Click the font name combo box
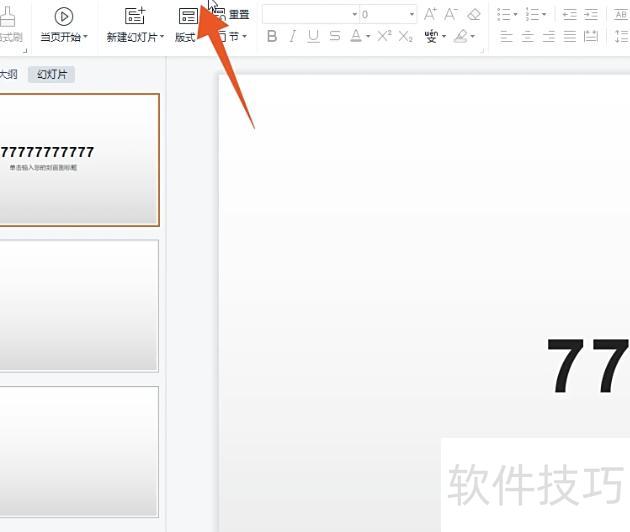 point(310,14)
